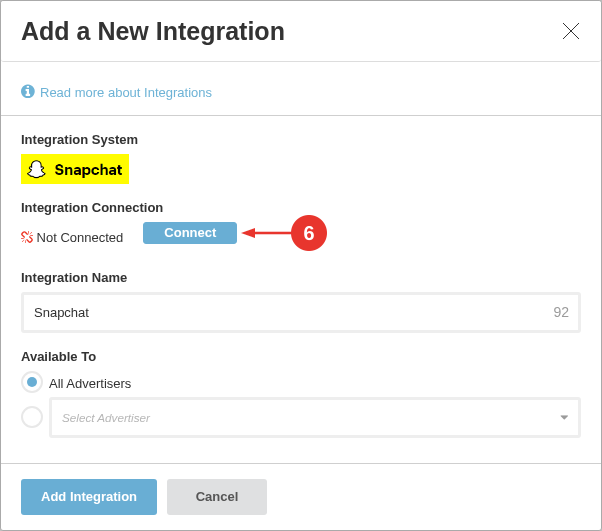Open the Select Advertiser dropdown
Screen dimensions: 602x531
315,417
